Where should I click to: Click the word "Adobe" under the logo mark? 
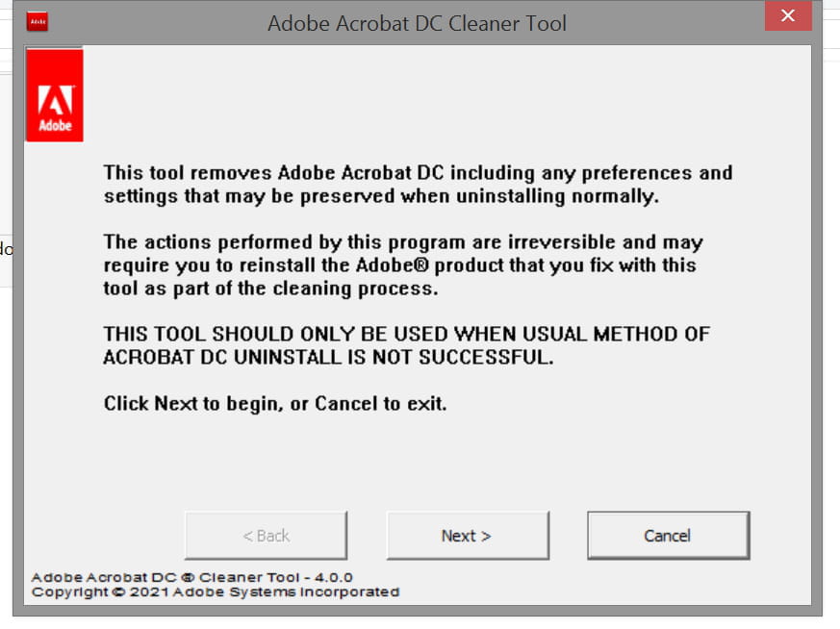pos(55,125)
